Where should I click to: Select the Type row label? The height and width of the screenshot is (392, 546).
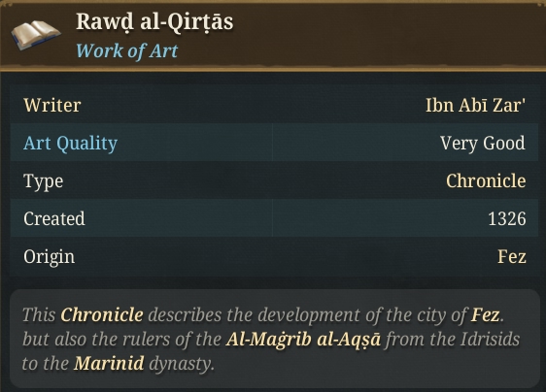[x=43, y=181]
